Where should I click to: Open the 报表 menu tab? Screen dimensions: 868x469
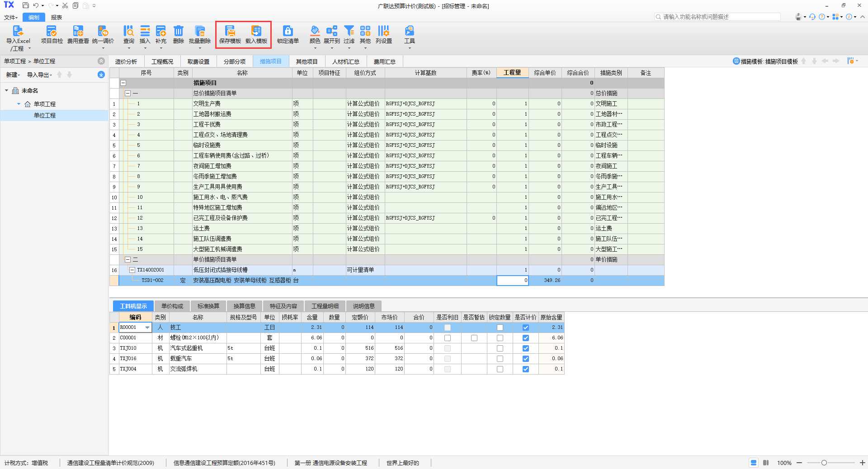[56, 17]
